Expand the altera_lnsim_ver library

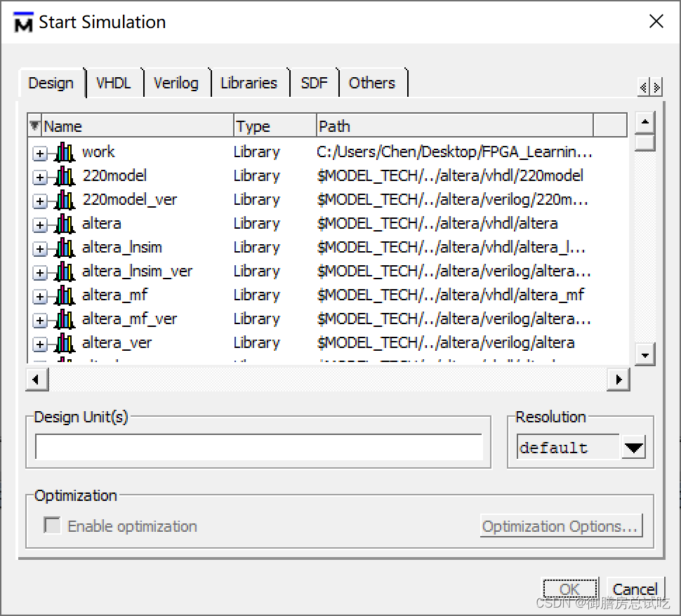39,273
